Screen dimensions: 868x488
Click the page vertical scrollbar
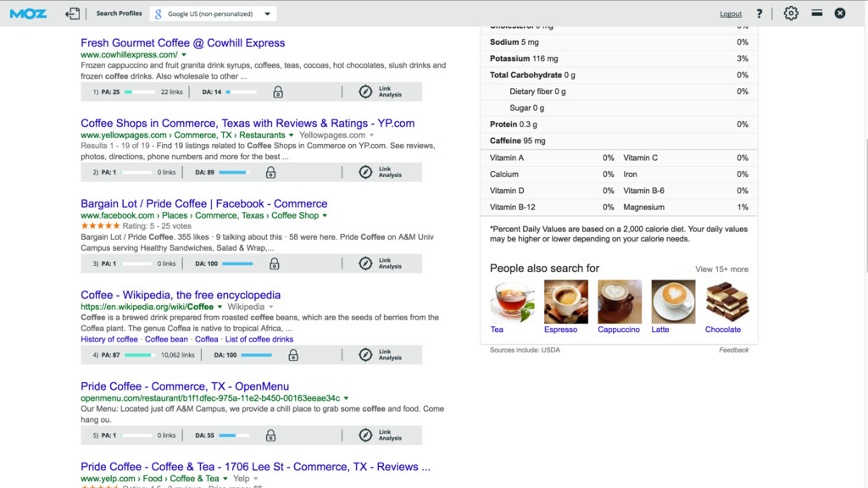(x=865, y=205)
